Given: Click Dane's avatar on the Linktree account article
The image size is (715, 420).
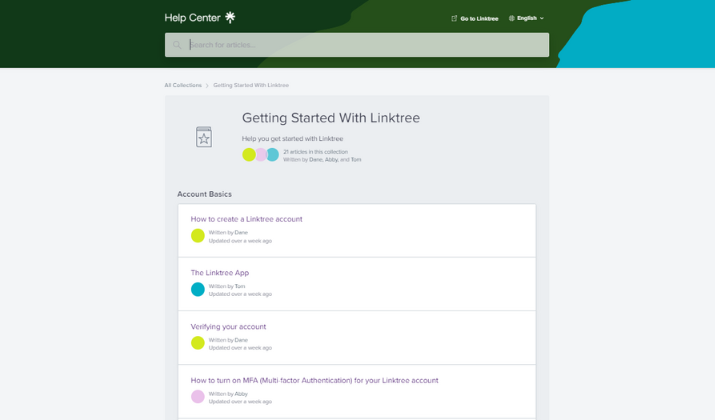Looking at the screenshot, I should (198, 236).
